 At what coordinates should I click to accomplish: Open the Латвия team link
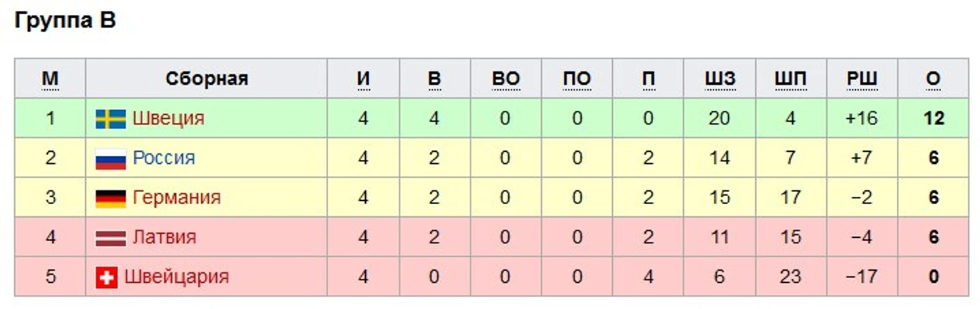tap(164, 237)
